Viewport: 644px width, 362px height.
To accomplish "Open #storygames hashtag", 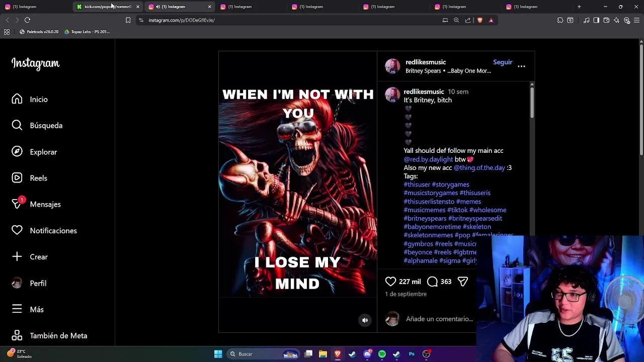I will 450,185.
